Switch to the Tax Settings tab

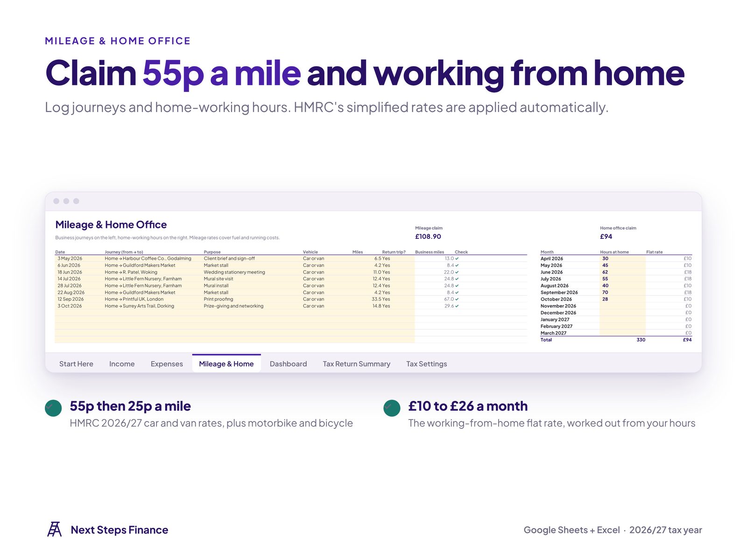(426, 364)
